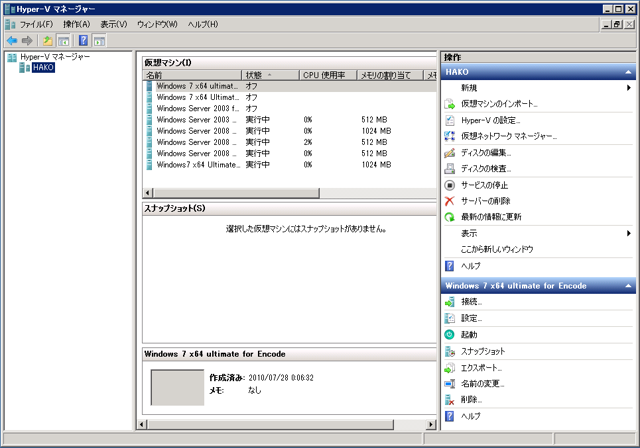Viewport: 640px width, 448px height.
Task: Select the Windows Server 2003 f... row
Action: [x=290, y=109]
